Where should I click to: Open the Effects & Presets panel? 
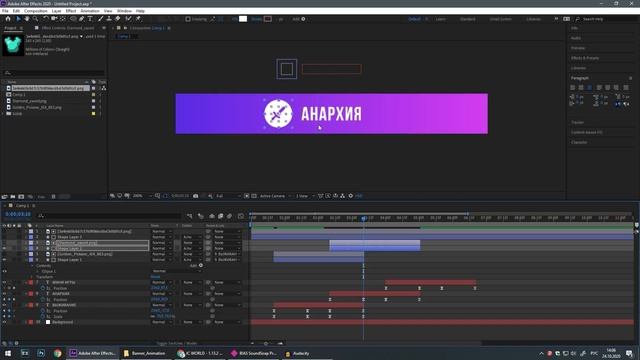[x=585, y=58]
